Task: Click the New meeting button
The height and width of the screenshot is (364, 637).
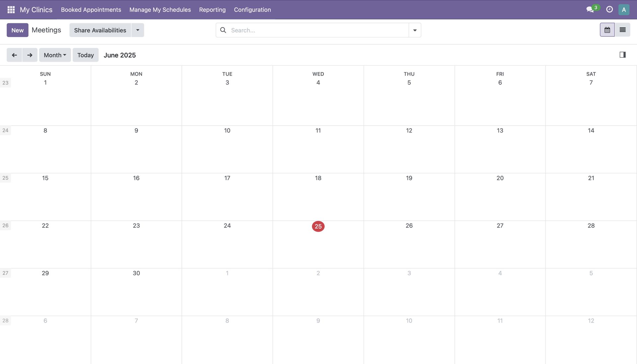Action: tap(18, 30)
